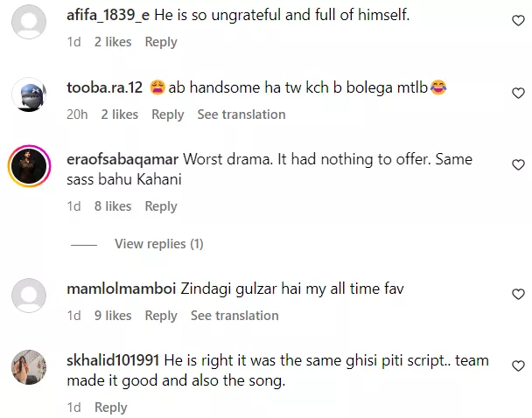Viewport: 532px width, 418px height.
Task: Expand View replies (1) under eraofsabaqamar
Action: (158, 244)
